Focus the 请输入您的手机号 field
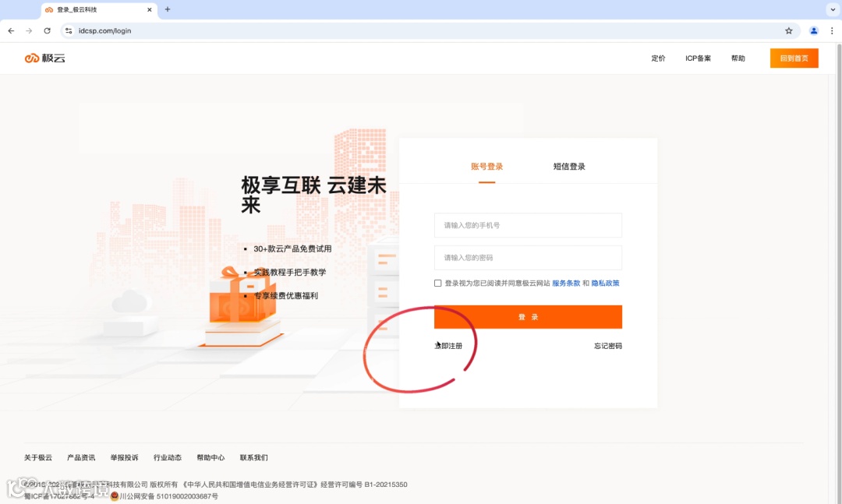This screenshot has width=842, height=504. click(x=528, y=225)
